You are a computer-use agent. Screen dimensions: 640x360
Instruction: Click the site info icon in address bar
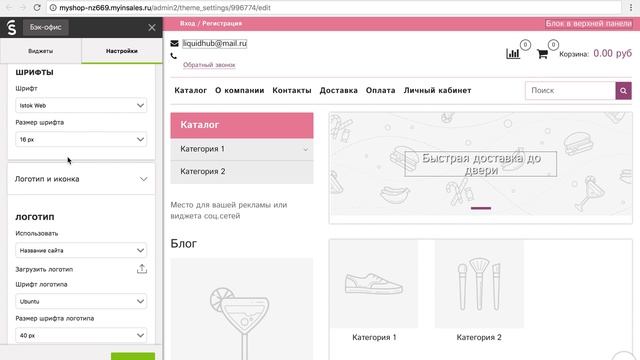point(53,7)
